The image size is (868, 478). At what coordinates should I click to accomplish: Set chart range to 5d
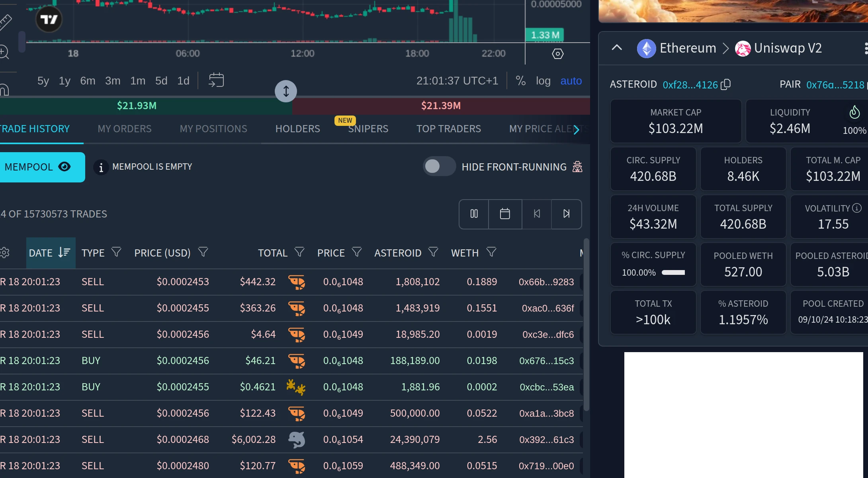[161, 81]
